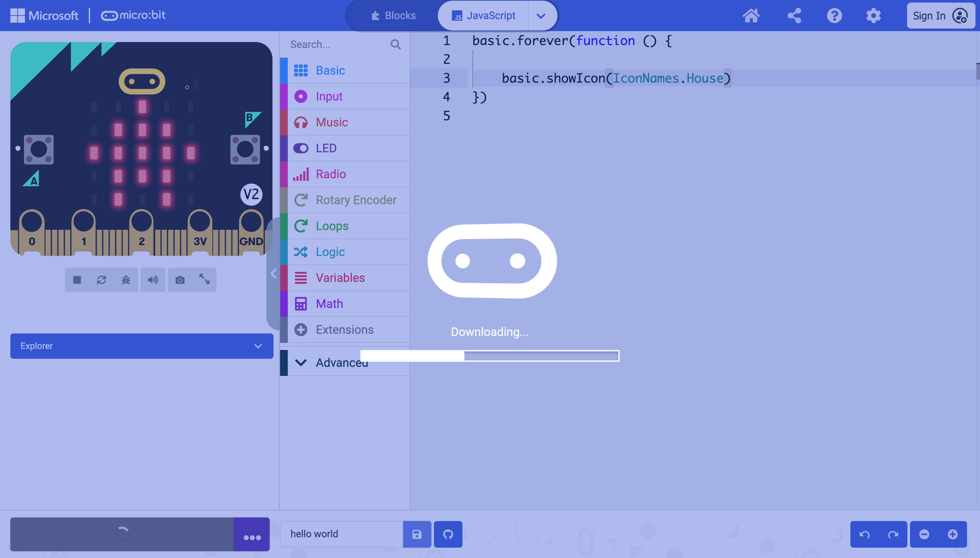Screen dimensions: 980x558
Task: Open the Loops toolbox category
Action: pos(345,226)
